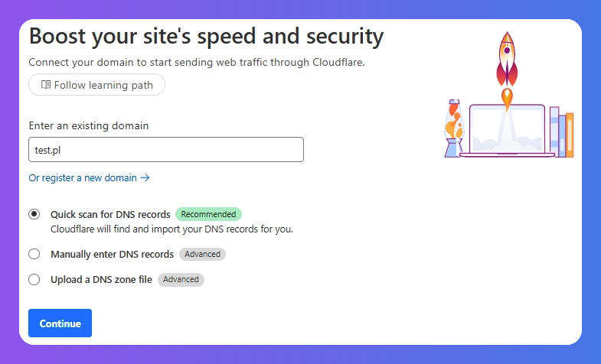Click the stacked books illustration
This screenshot has width=601, height=364.
coord(561,132)
